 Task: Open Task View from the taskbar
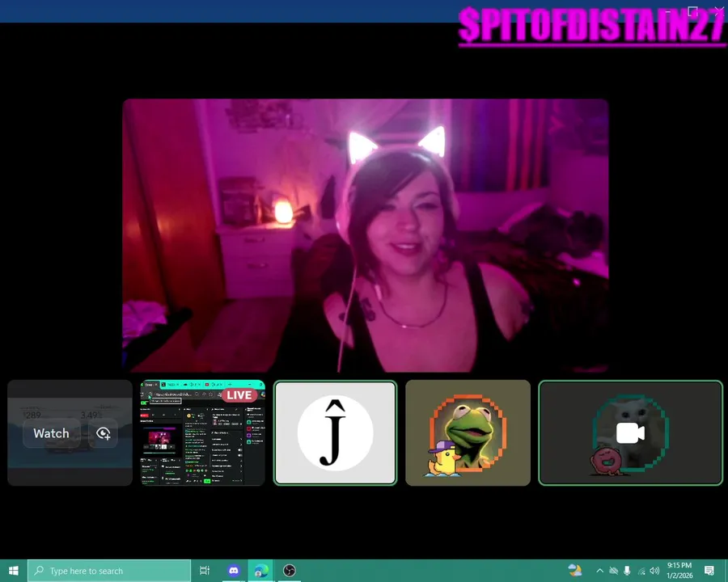click(205, 571)
